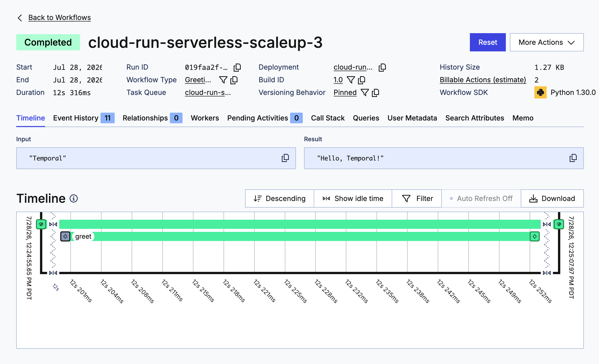
Task: Open the More Actions dropdown
Action: pos(547,42)
